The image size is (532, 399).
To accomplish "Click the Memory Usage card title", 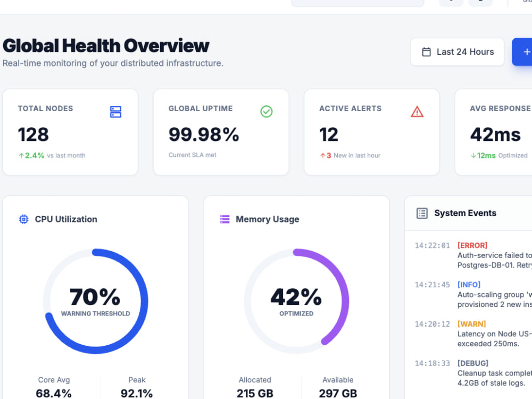I will tap(268, 219).
